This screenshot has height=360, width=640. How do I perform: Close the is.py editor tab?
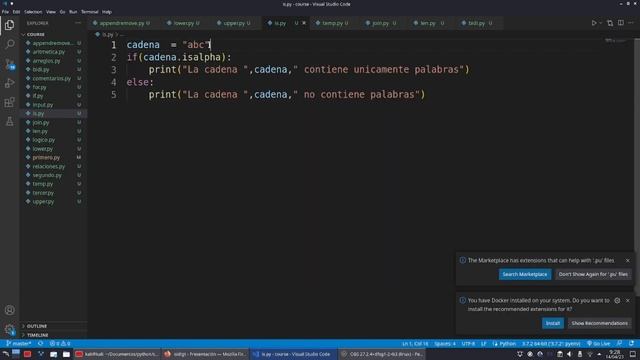[x=304, y=23]
